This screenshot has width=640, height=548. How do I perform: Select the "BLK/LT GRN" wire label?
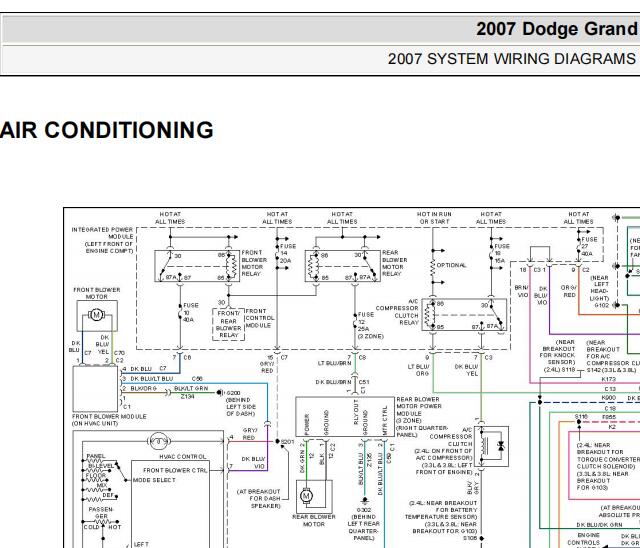pos(191,388)
